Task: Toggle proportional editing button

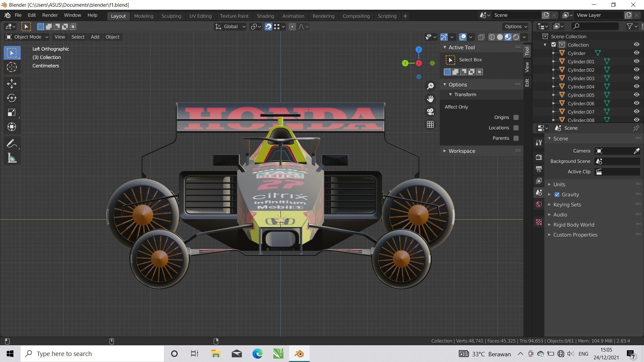Action: point(292,27)
